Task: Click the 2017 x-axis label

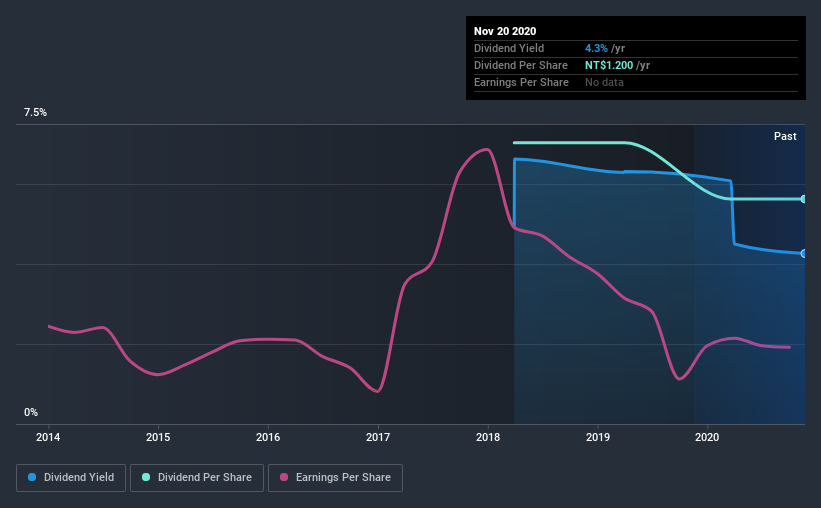Action: (378, 437)
